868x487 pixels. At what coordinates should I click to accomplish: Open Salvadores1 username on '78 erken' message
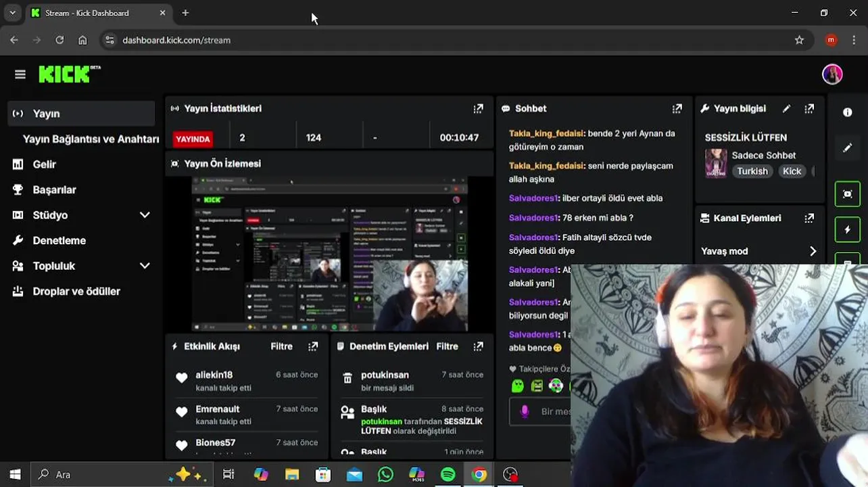click(x=534, y=218)
